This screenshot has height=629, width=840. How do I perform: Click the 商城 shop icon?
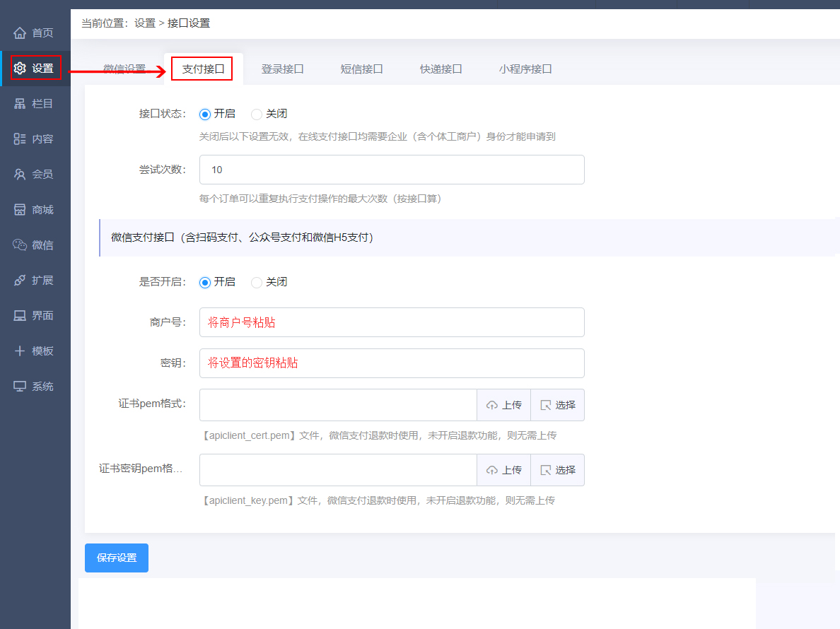pos(20,210)
